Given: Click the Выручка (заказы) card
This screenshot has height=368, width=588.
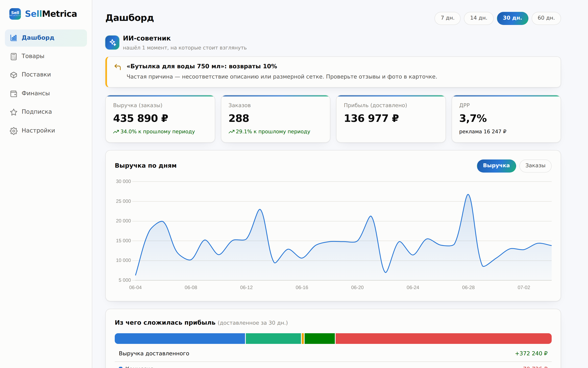Looking at the screenshot, I should tap(160, 119).
